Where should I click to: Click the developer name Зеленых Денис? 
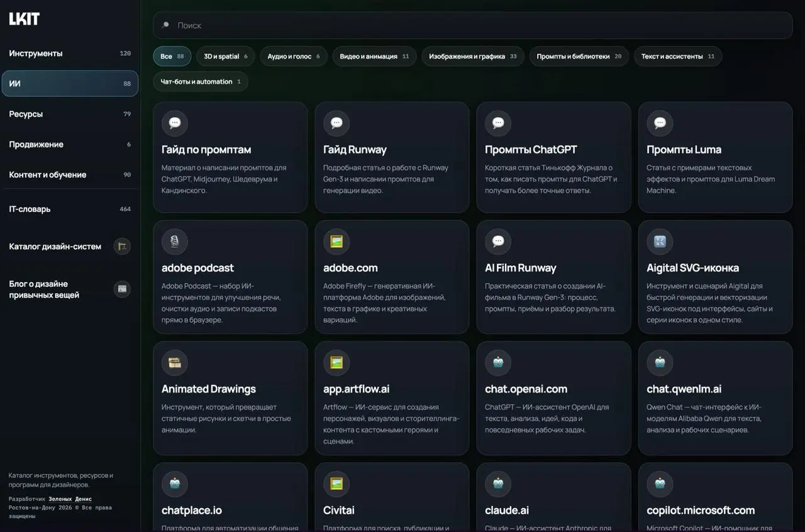coord(70,499)
